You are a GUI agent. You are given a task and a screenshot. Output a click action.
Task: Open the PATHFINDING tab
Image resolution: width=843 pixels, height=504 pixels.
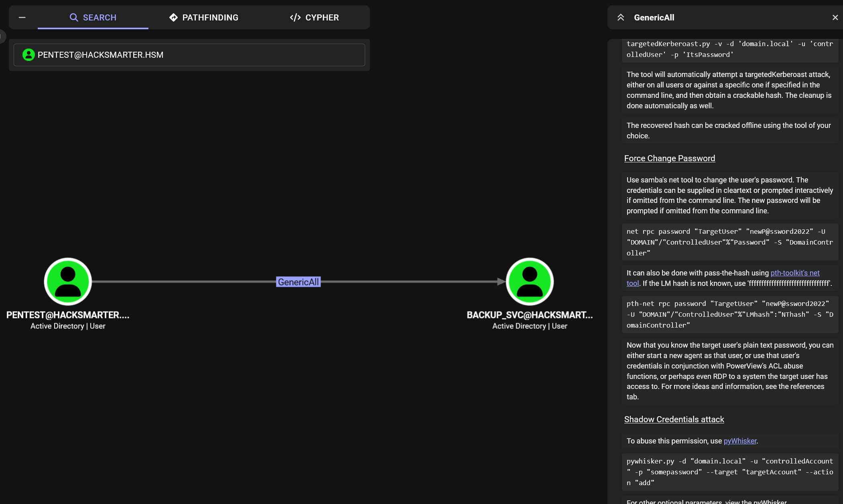coord(204,18)
